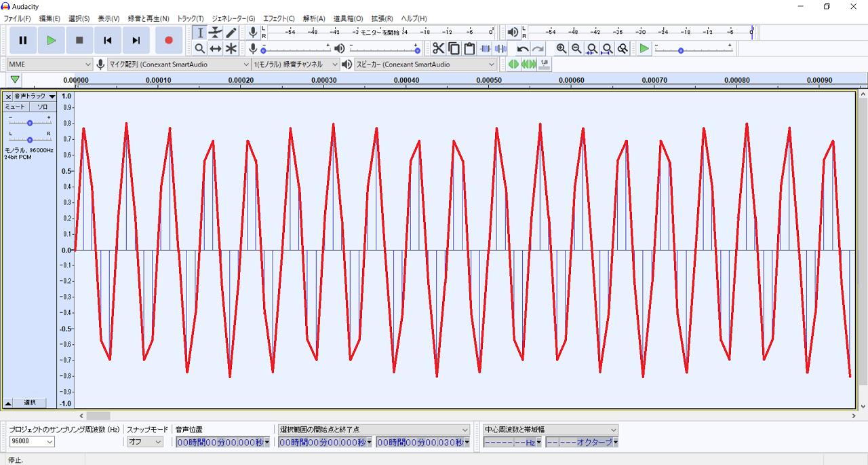This screenshot has width=868, height=465.
Task: Open the トラック(T) menu
Action: pyautogui.click(x=190, y=18)
